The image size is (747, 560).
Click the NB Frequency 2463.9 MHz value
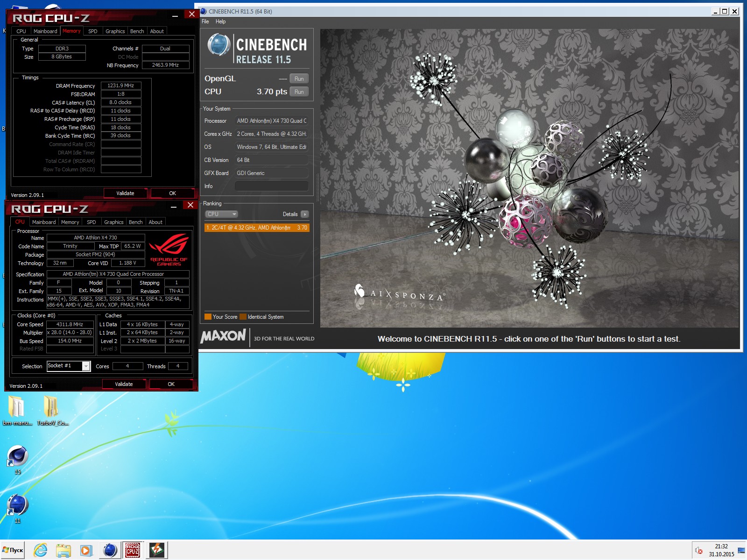tap(165, 65)
